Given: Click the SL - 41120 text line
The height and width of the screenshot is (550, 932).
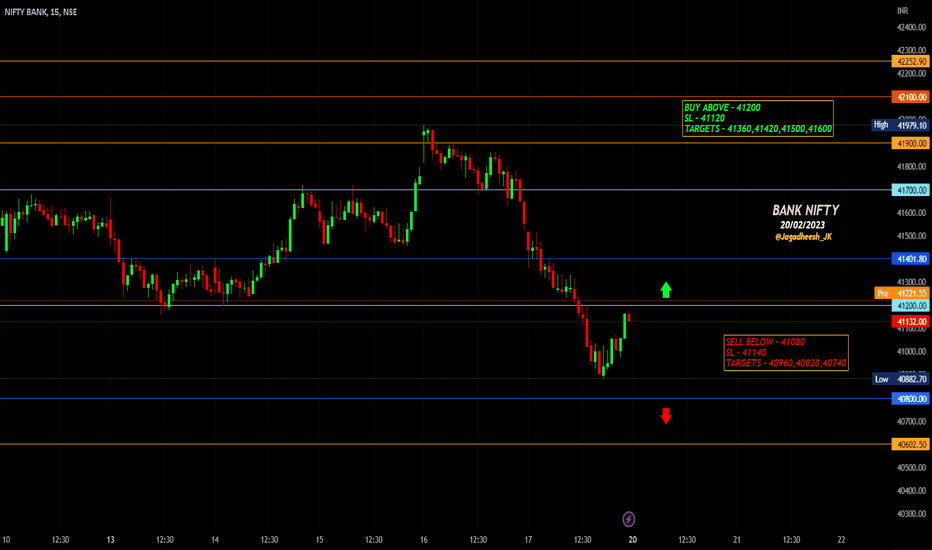Looking at the screenshot, I should coord(704,118).
